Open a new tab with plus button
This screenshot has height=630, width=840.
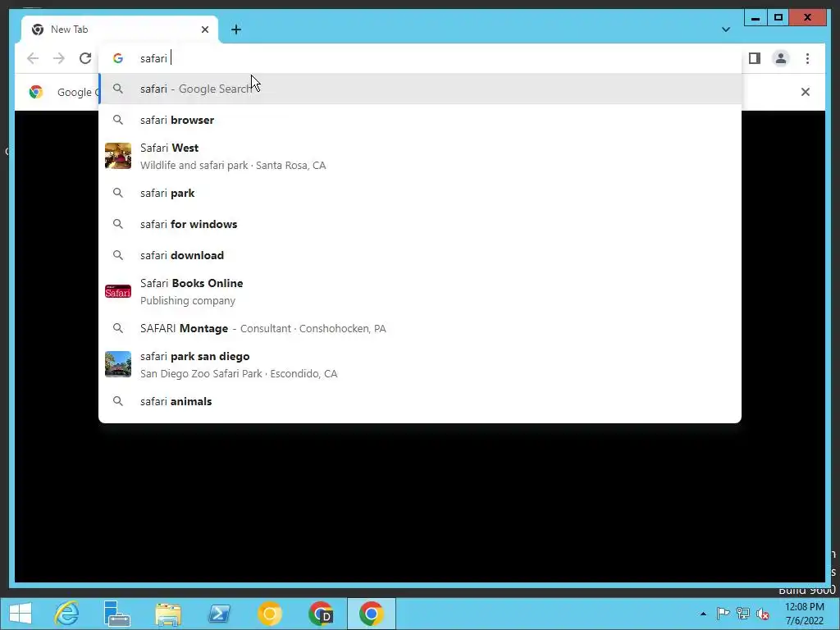click(x=236, y=30)
